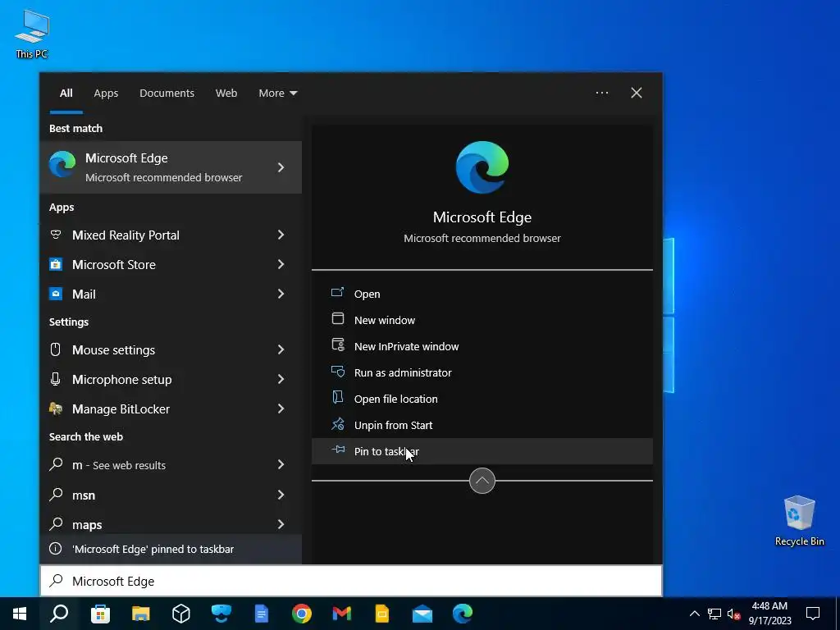Switch to the All search tab
The width and height of the screenshot is (840, 630).
tap(66, 94)
